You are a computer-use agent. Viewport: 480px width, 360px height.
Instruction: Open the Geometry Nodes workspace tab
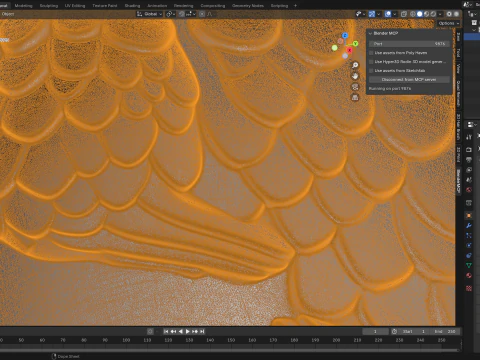248,6
